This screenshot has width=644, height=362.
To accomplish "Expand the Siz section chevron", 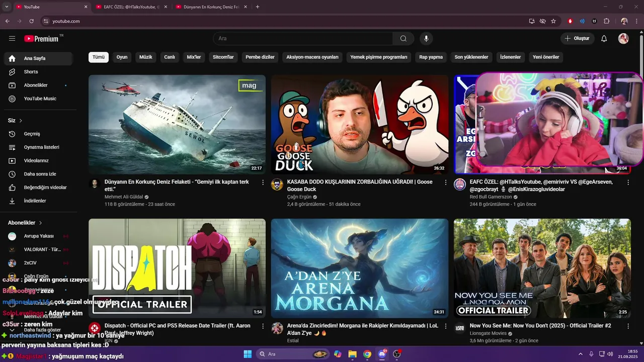I will 21,121.
